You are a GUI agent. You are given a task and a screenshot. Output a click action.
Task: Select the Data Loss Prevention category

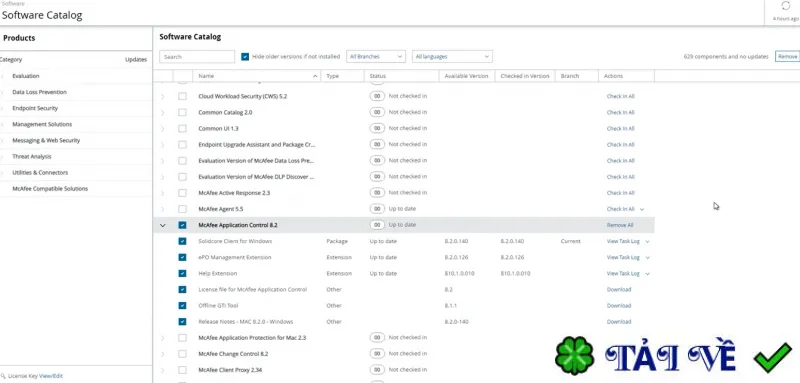coord(39,92)
